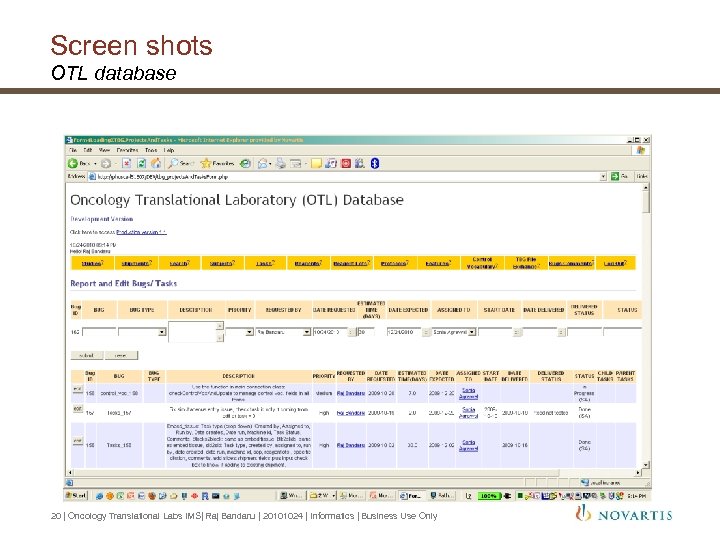This screenshot has height=540, width=720.
Task: Click the IE Back arrow icon
Action: (73, 163)
